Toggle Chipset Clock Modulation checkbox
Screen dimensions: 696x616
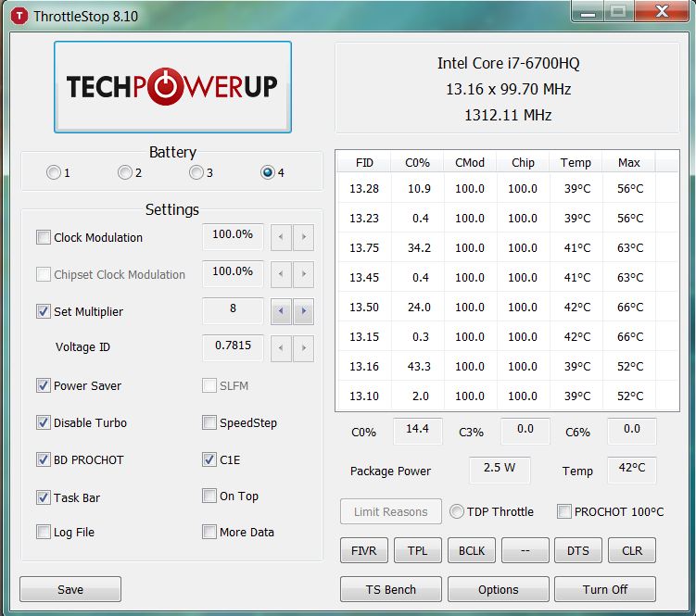tap(43, 274)
